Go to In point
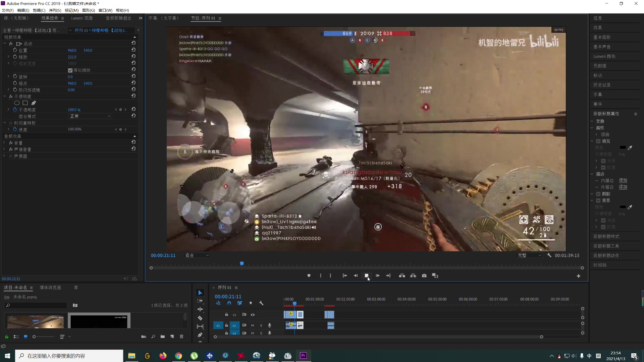Viewport: 644px width, 362px height. click(344, 276)
